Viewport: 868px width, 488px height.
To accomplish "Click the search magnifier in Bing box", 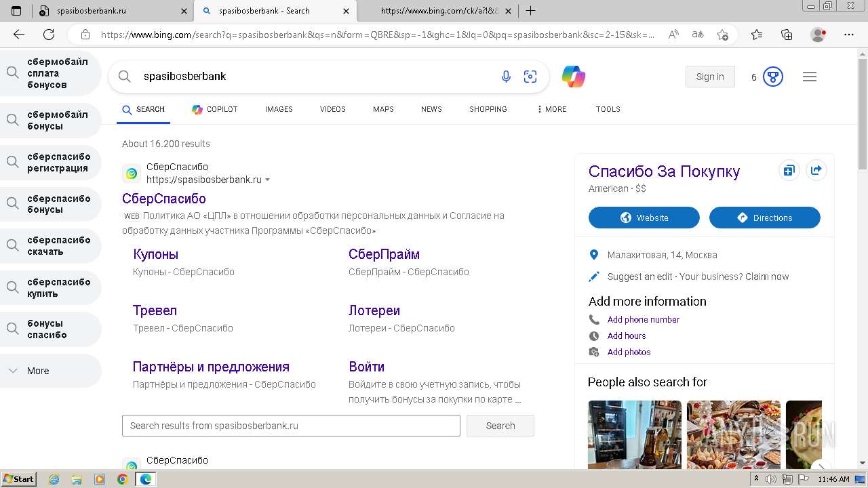I will [x=125, y=77].
